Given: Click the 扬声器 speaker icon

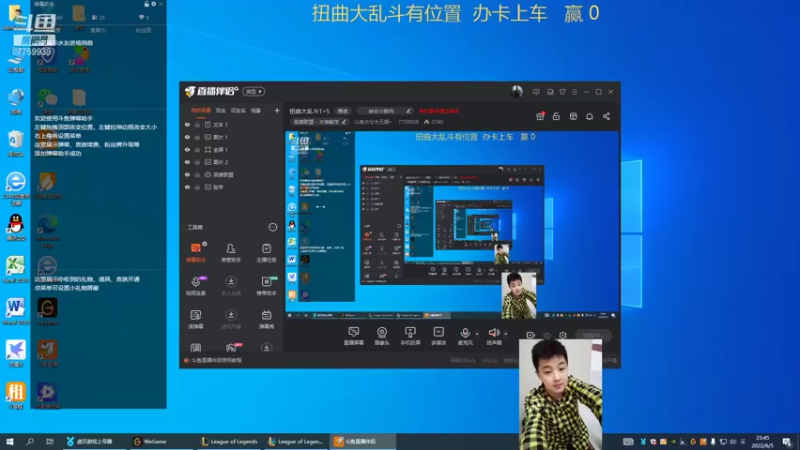Looking at the screenshot, I should coord(493,333).
